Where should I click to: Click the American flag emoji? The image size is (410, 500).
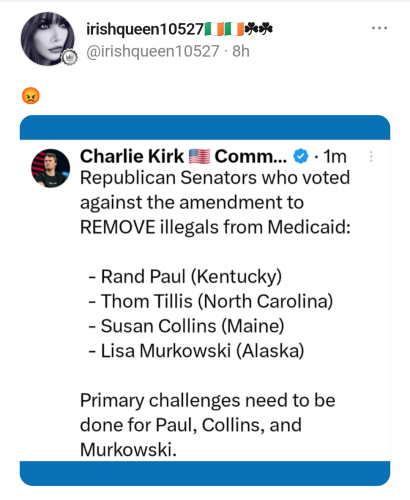tap(199, 156)
